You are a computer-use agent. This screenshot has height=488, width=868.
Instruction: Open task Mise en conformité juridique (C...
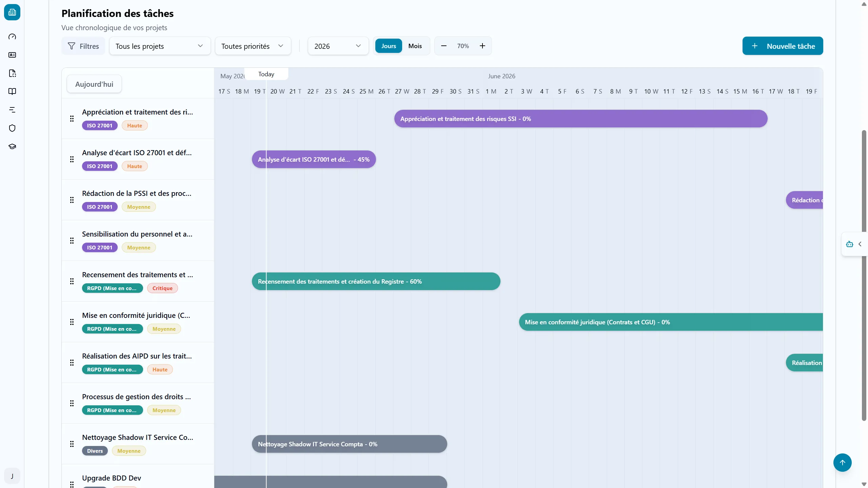tap(136, 315)
